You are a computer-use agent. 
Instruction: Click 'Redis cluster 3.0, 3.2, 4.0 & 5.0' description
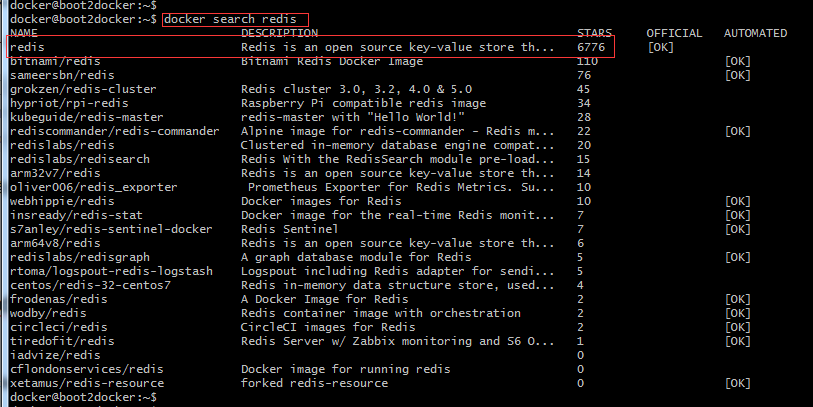click(x=356, y=89)
